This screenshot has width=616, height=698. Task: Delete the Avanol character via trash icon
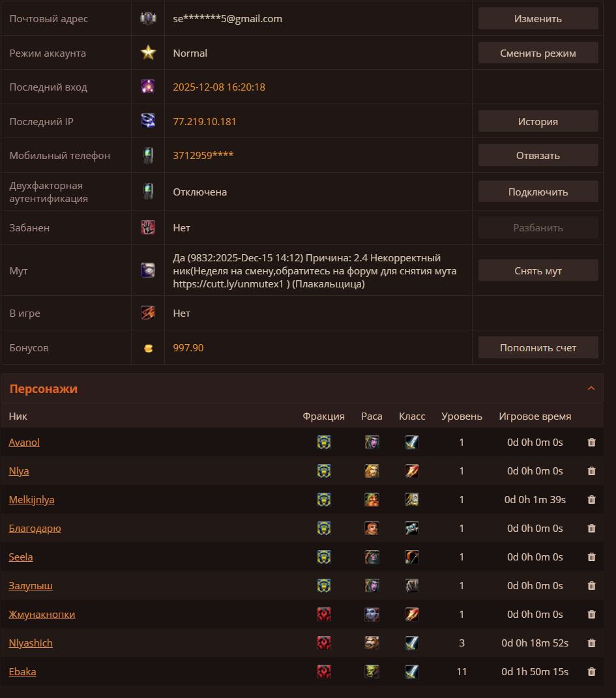tap(591, 443)
